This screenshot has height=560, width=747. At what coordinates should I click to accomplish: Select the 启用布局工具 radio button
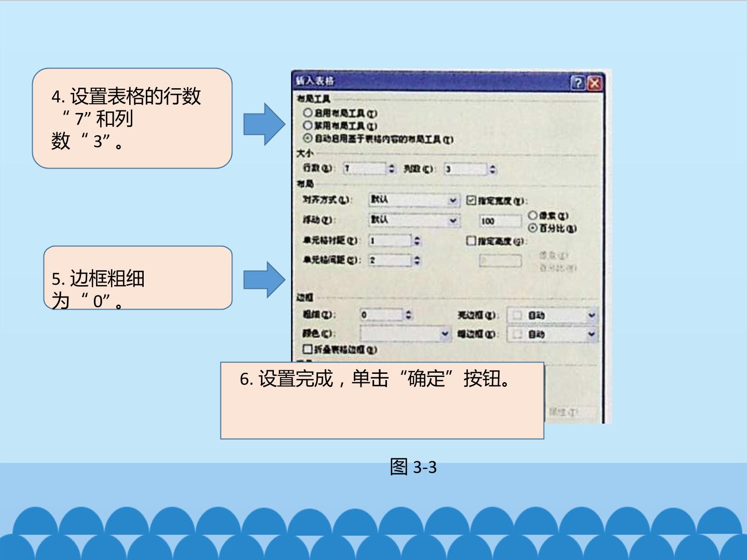tap(308, 113)
